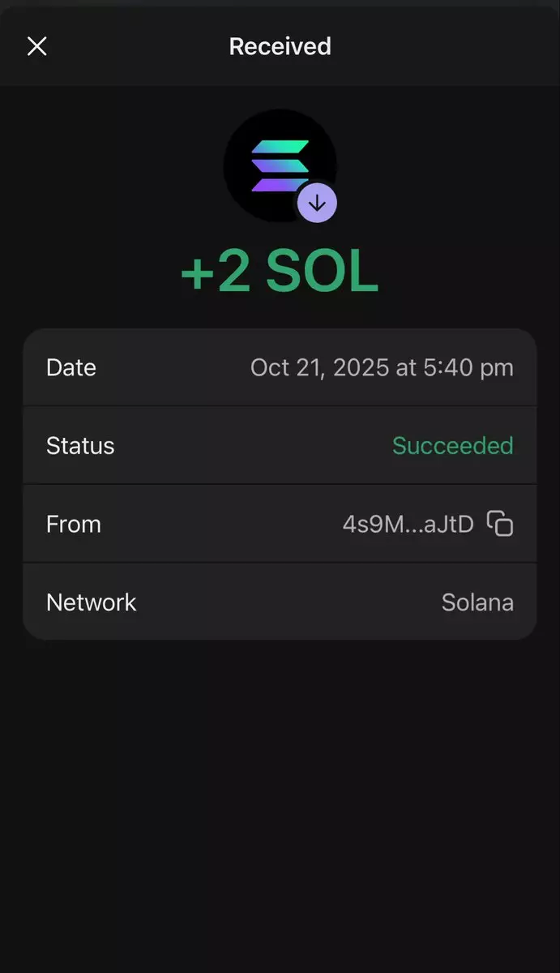Tap the SOL text in the amount

tap(323, 272)
